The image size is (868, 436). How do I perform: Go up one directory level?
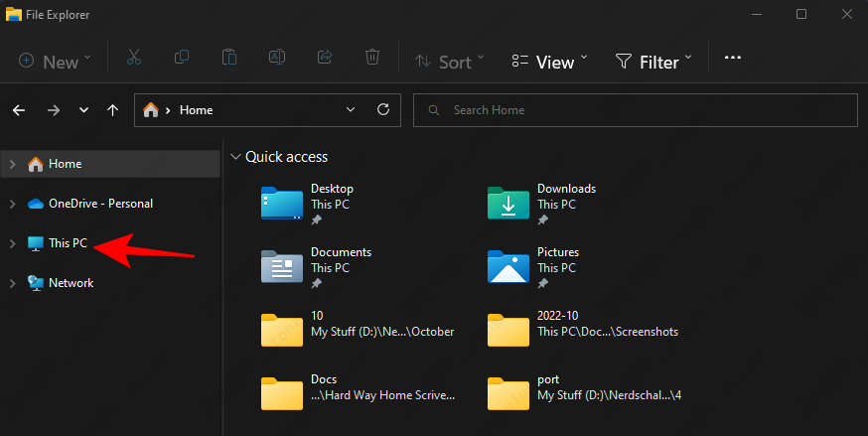[113, 110]
